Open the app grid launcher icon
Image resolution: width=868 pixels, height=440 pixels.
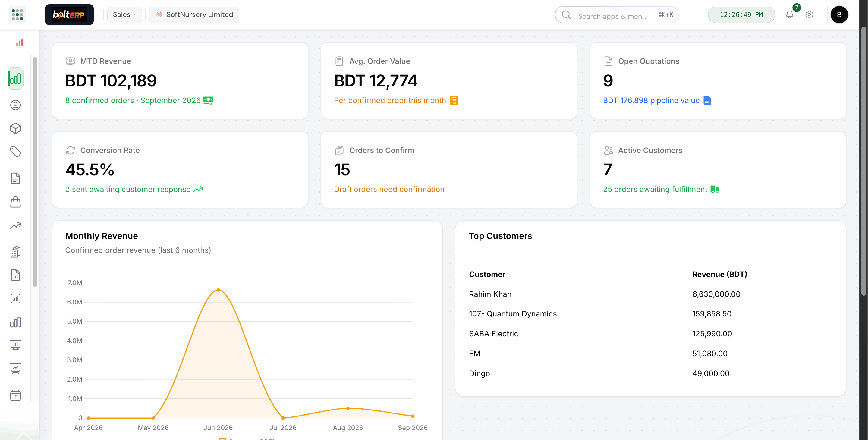pos(17,14)
